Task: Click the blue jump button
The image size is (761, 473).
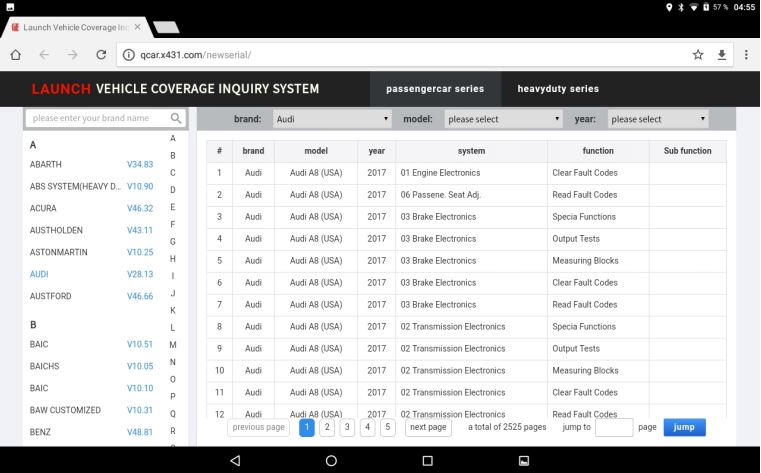Action: (684, 427)
